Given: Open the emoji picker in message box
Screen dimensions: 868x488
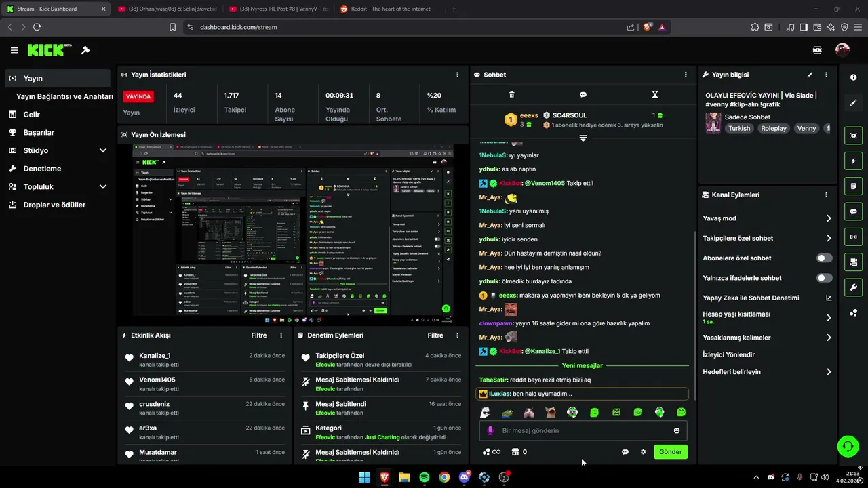Looking at the screenshot, I should pyautogui.click(x=676, y=430).
